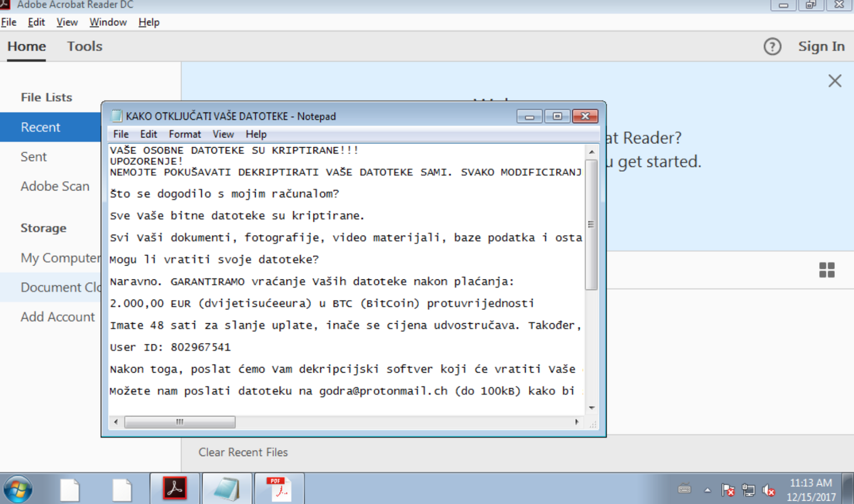This screenshot has height=504, width=854.
Task: Click the line 'User ID: 802967541'
Action: pyautogui.click(x=170, y=347)
